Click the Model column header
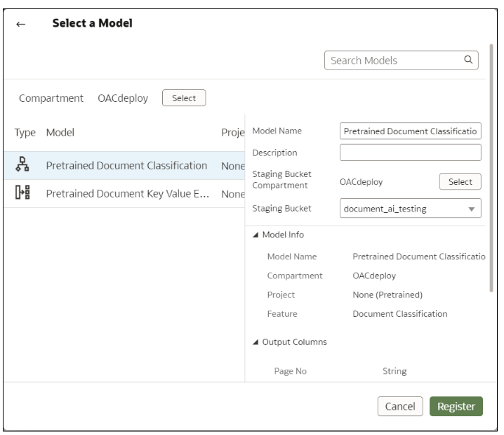This screenshot has height=435, width=504. pos(60,131)
